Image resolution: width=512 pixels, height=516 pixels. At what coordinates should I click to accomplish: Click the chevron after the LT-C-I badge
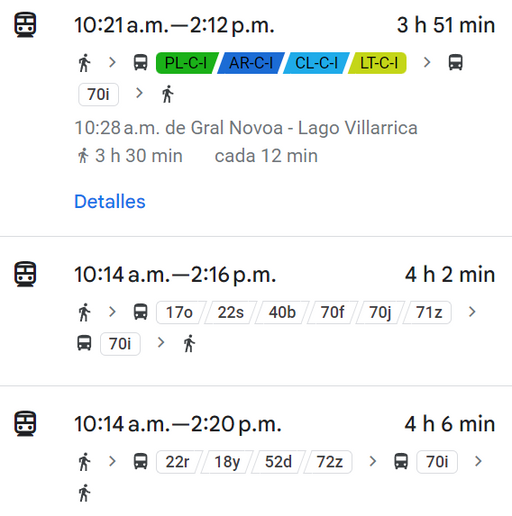pos(427,62)
